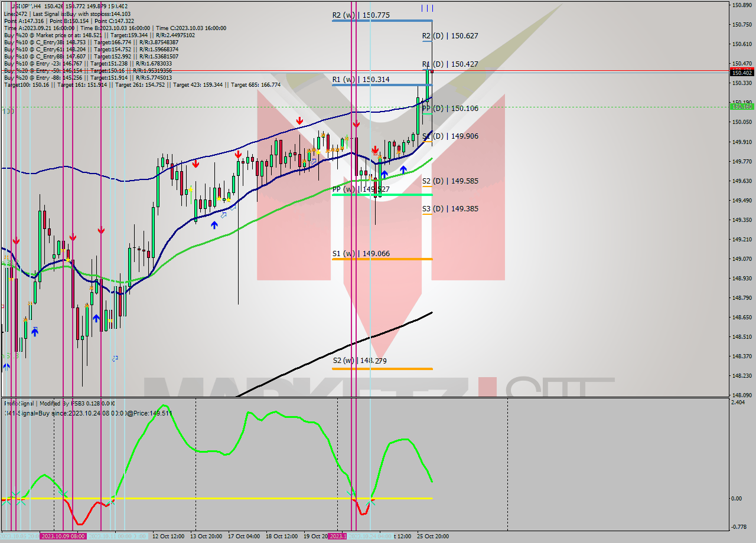This screenshot has width=756, height=543.
Task: Click the current price tag 150.402 on axis
Action: [742, 73]
